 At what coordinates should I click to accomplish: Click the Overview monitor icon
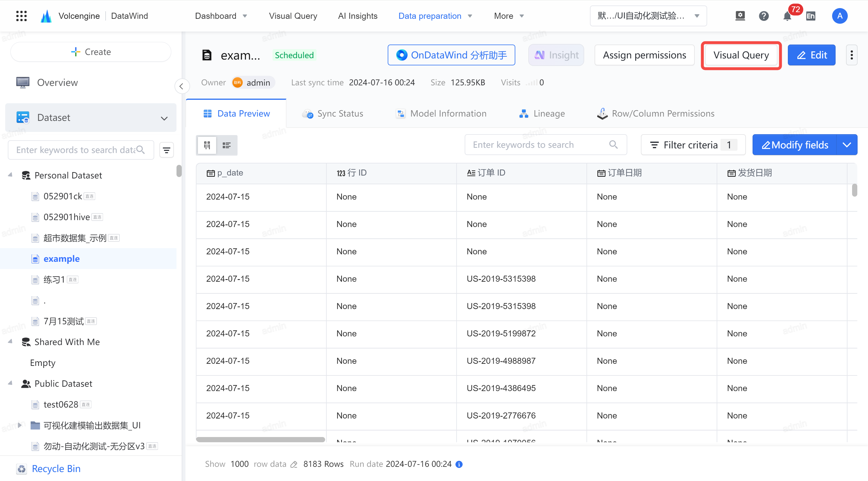tap(23, 82)
